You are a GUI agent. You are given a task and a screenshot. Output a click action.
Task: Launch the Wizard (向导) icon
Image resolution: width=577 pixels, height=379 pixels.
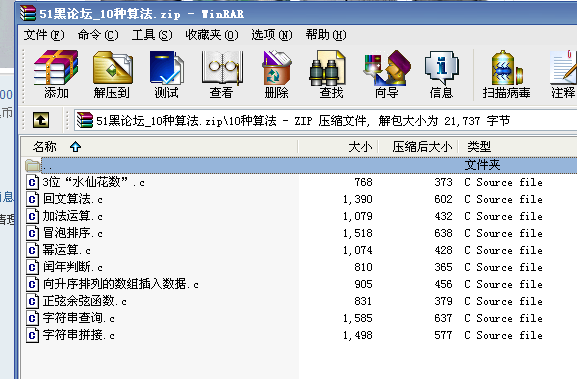[x=387, y=75]
